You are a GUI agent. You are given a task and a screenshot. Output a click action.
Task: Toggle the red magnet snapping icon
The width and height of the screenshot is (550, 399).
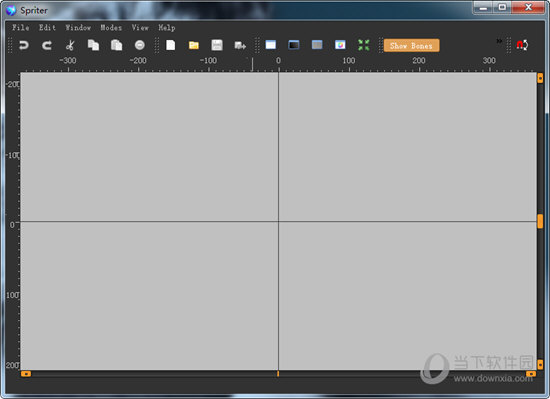pos(522,45)
